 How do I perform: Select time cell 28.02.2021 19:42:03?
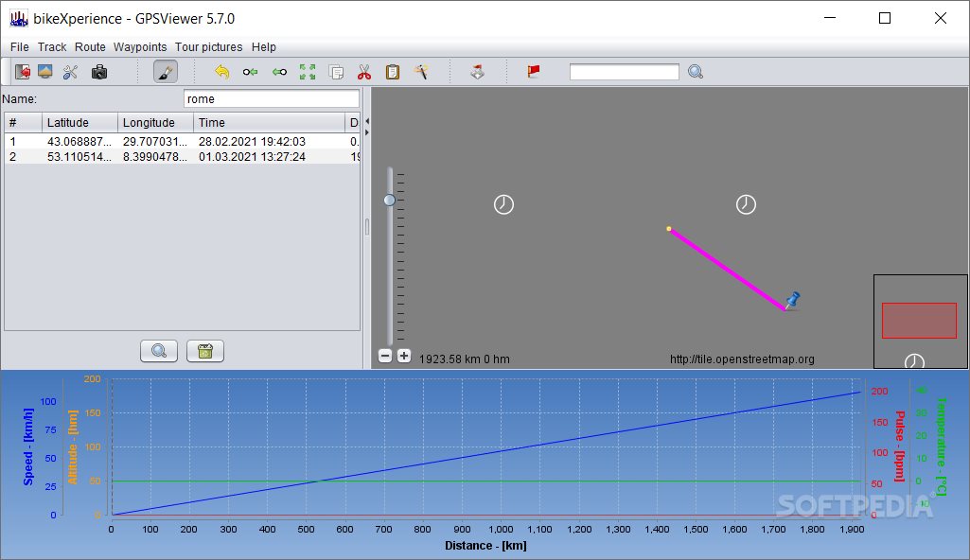[270, 142]
